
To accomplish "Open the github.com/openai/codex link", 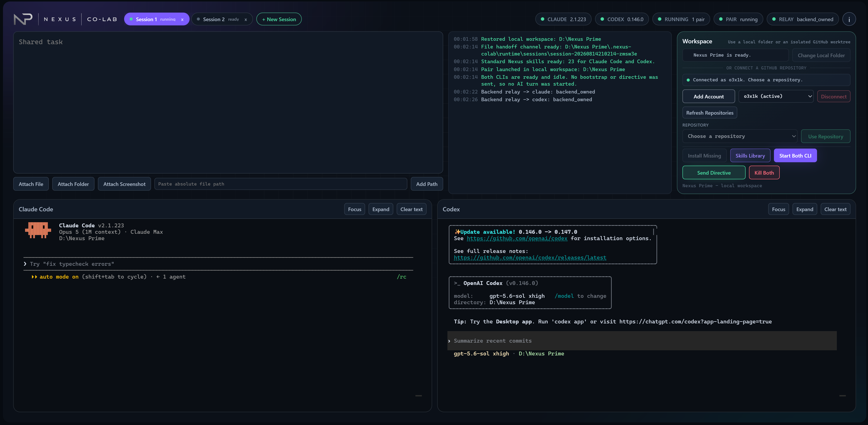I will coord(517,238).
